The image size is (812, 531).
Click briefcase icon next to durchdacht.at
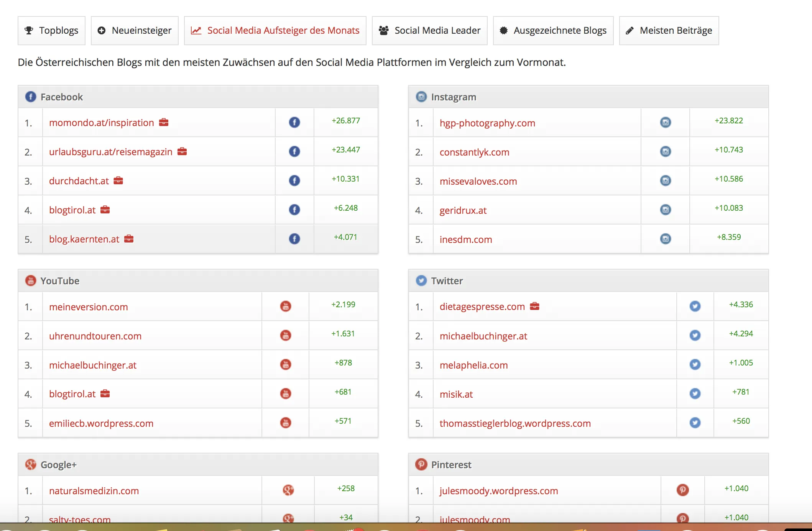point(118,180)
